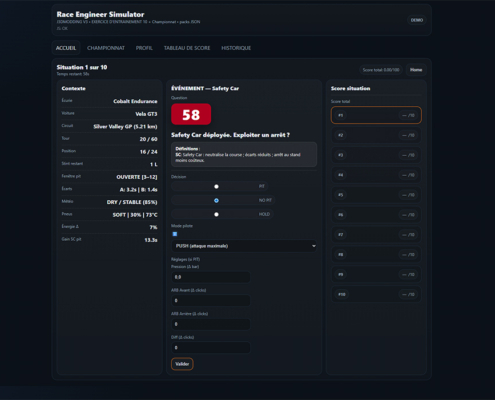Click the gaps value A: 3.2s | B: 1.4s
Image resolution: width=495 pixels, height=400 pixels.
coord(138,190)
